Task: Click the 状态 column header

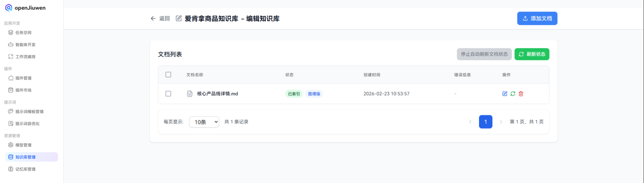Action: [289, 75]
